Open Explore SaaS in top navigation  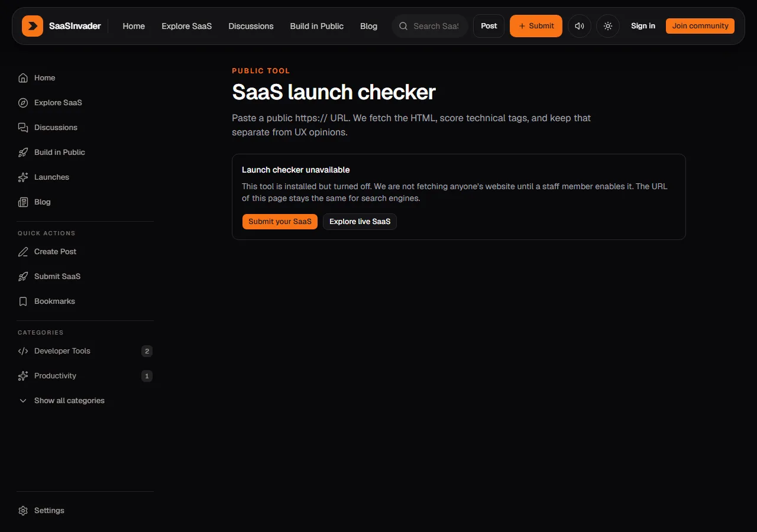click(187, 26)
